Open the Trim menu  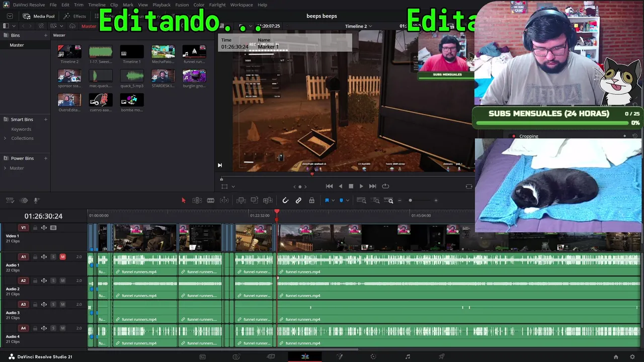pyautogui.click(x=78, y=5)
